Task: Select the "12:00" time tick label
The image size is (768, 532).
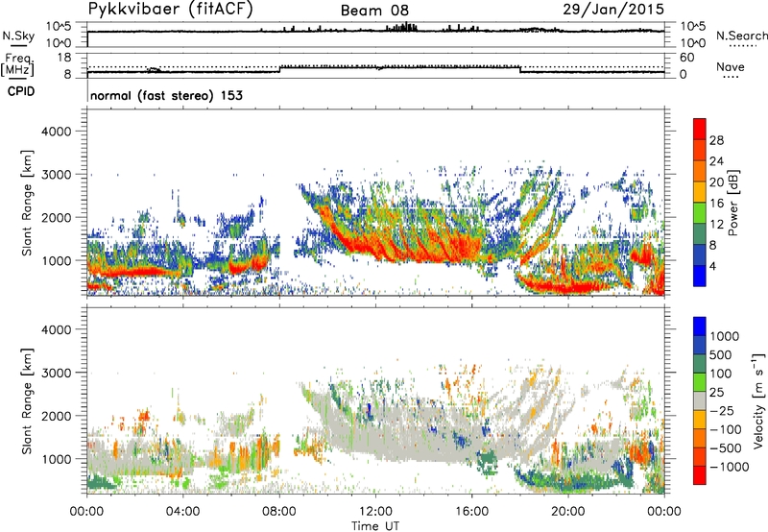Action: [375, 512]
